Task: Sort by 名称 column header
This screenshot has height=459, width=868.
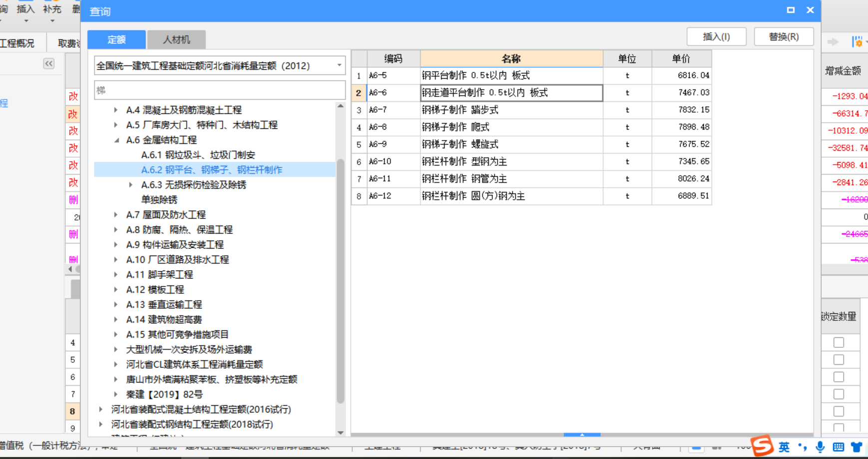Action: (511, 58)
